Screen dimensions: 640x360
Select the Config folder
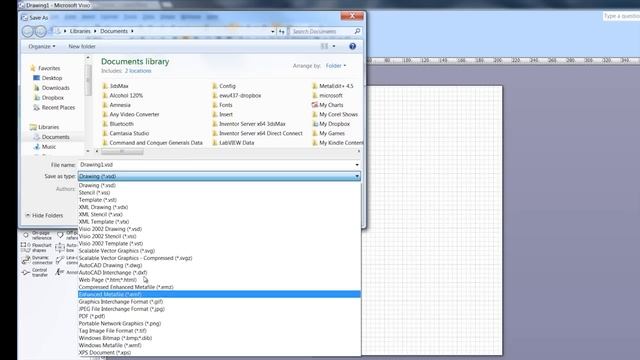[224, 86]
